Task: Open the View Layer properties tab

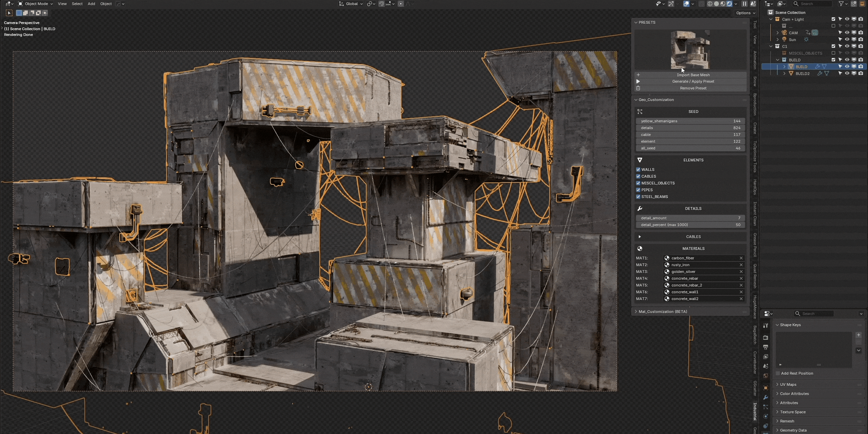Action: [766, 356]
